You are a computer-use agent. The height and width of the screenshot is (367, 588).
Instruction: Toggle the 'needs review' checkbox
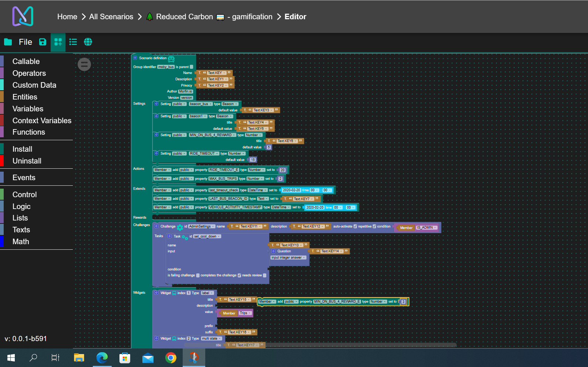(264, 275)
